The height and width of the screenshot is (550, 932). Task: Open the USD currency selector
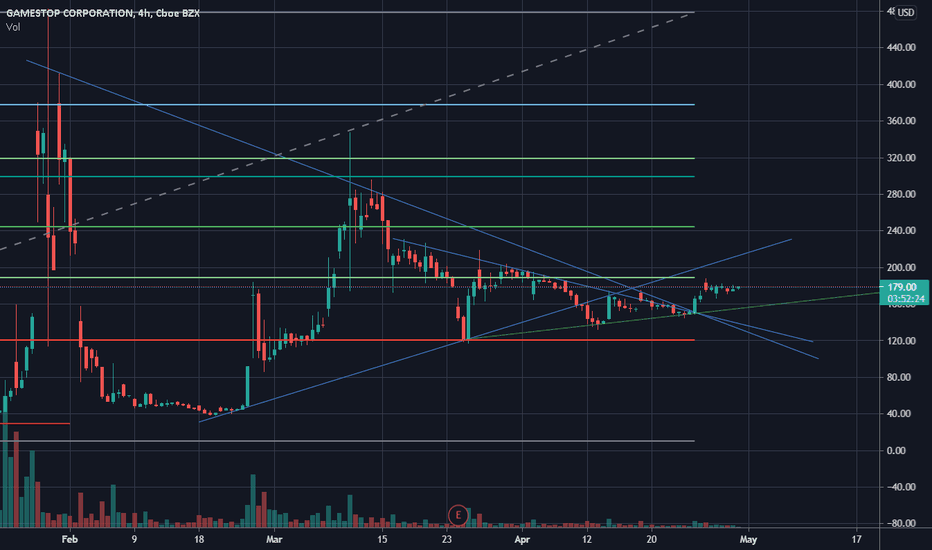pyautogui.click(x=906, y=12)
